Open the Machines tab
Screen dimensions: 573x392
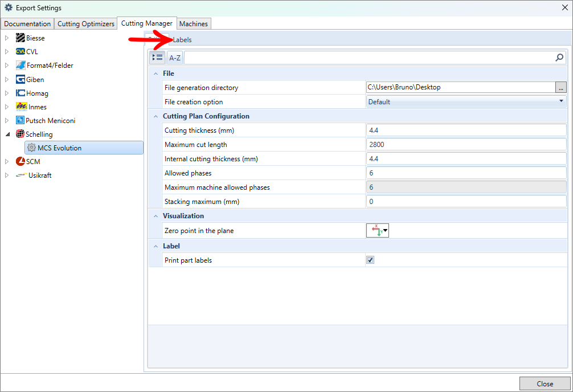pos(194,24)
